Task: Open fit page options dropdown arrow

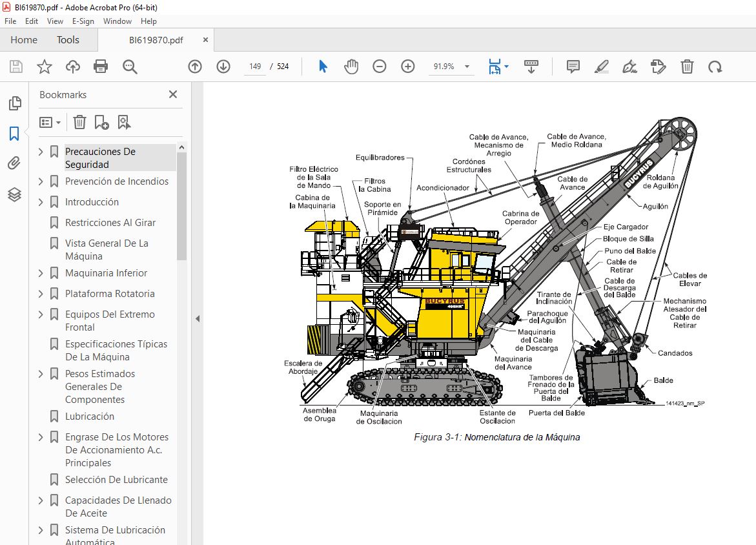Action: [506, 67]
